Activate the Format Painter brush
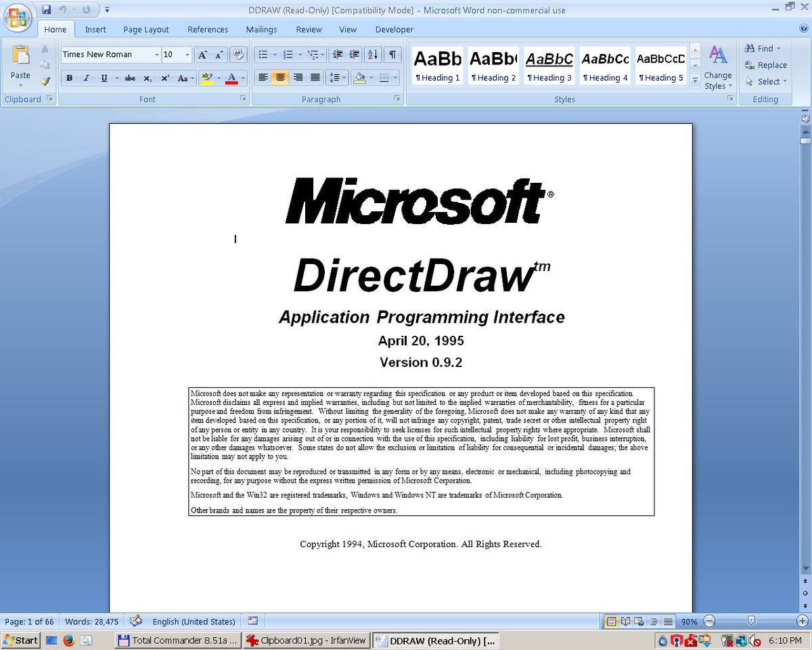This screenshot has width=812, height=650. (45, 81)
